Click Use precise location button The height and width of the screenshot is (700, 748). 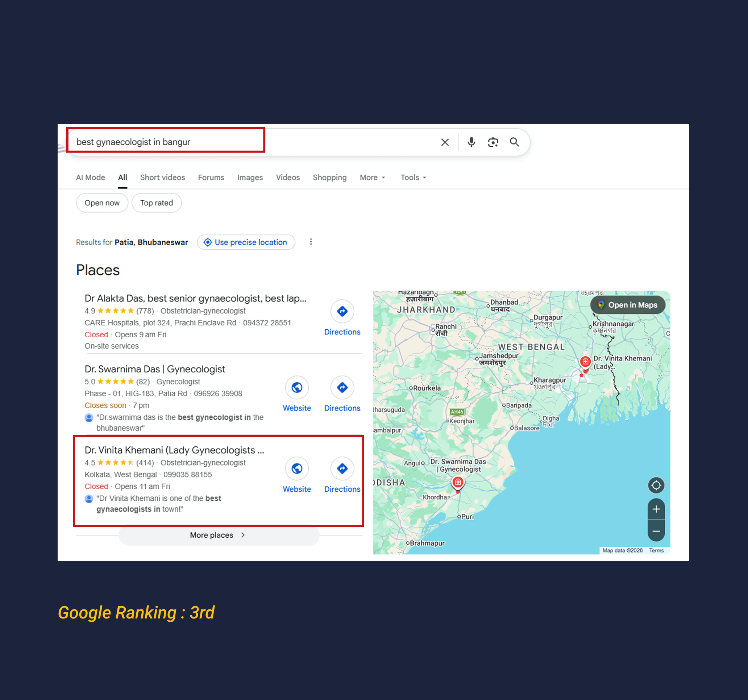246,242
